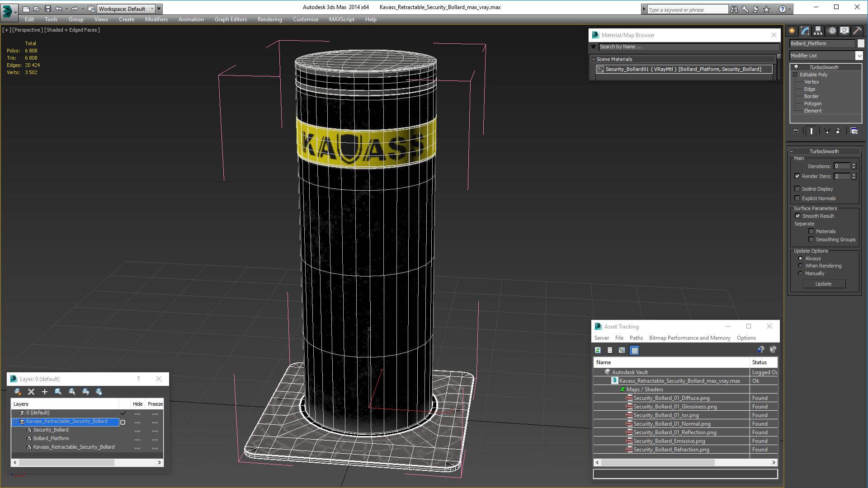Click Bollard_Platform object color swatch
This screenshot has height=488, width=868.
tap(861, 43)
